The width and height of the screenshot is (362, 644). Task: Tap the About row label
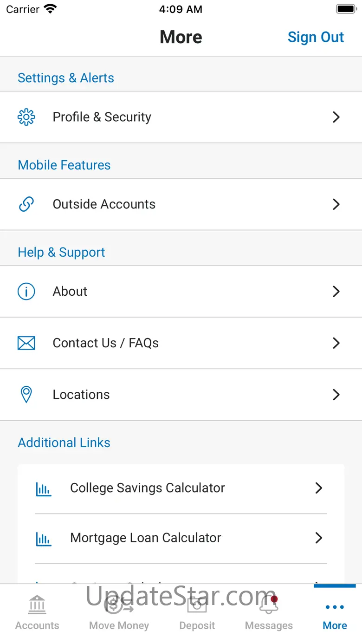click(x=70, y=292)
